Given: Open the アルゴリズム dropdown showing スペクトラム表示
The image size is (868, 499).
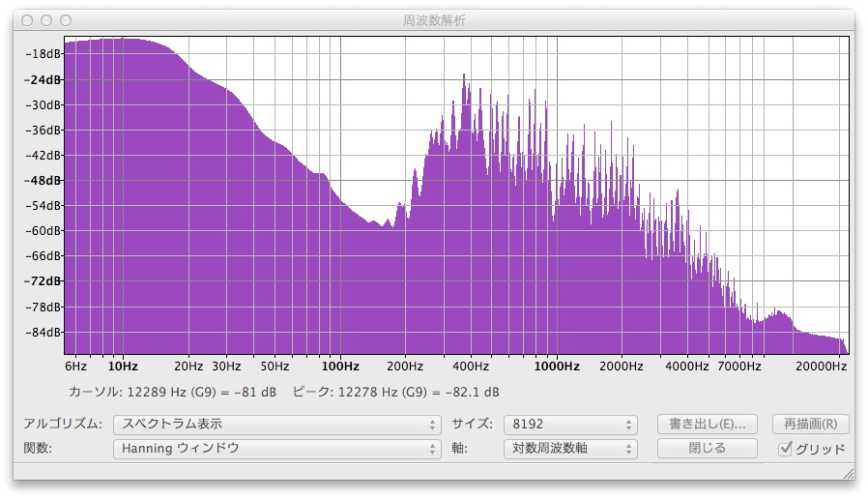Looking at the screenshot, I should (276, 425).
